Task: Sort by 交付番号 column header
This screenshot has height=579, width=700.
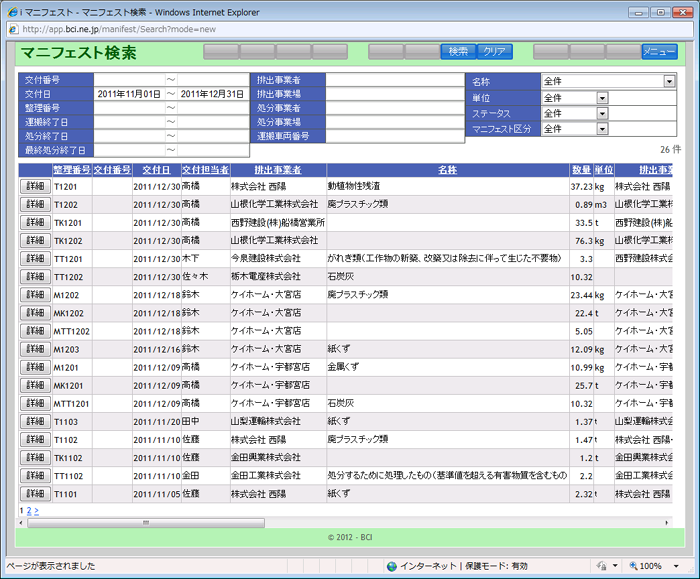Action: [112, 170]
